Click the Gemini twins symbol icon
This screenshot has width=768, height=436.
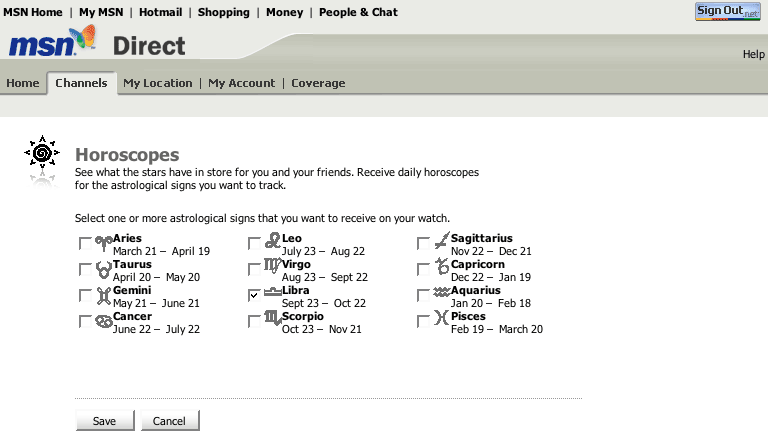[103, 295]
